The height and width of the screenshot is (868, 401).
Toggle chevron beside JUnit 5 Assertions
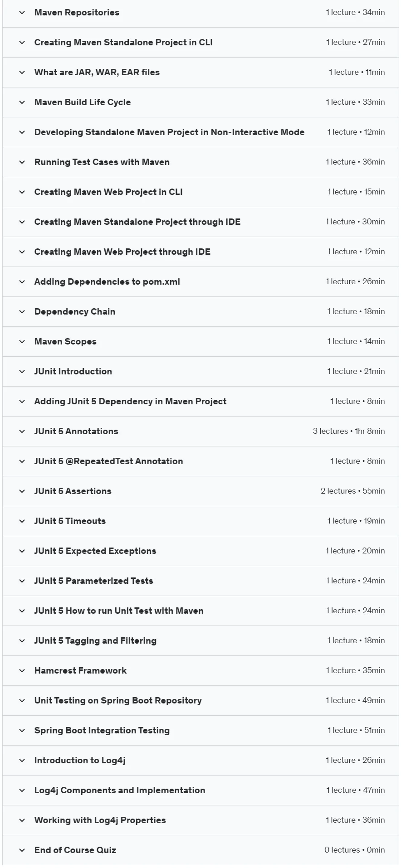click(x=22, y=491)
